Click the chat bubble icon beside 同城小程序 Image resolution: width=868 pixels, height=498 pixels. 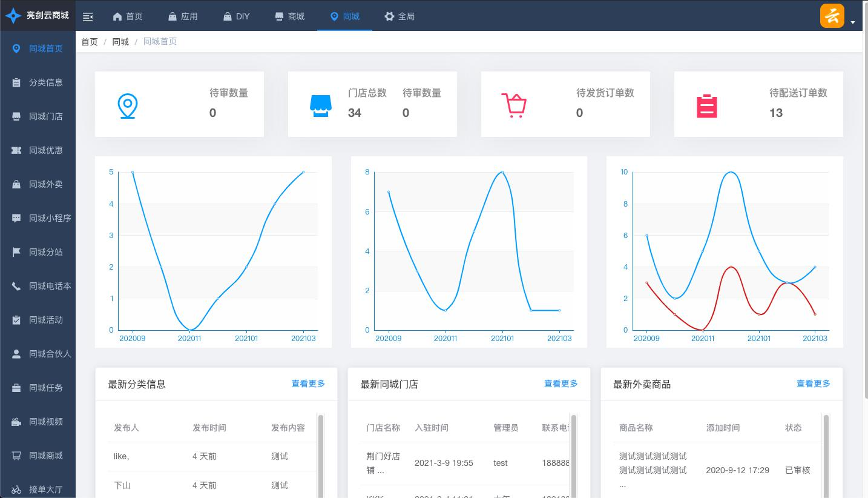tap(16, 218)
